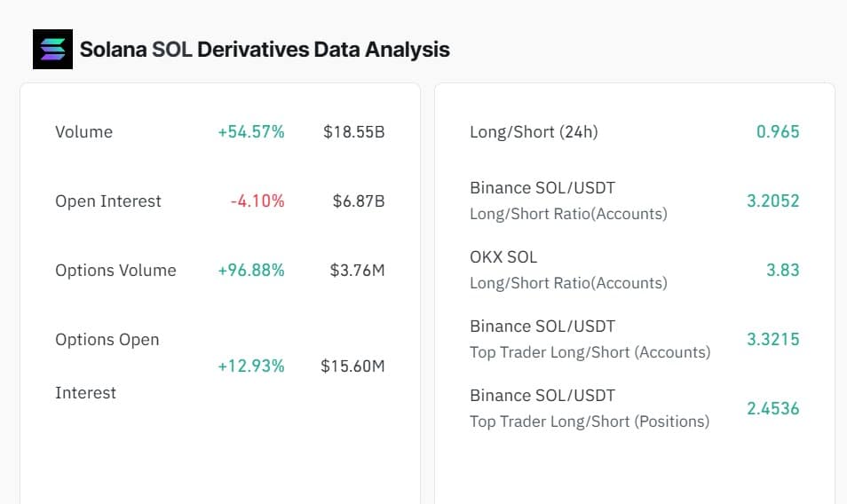
Task: Click the $3.76M options volume amount
Action: (x=357, y=271)
